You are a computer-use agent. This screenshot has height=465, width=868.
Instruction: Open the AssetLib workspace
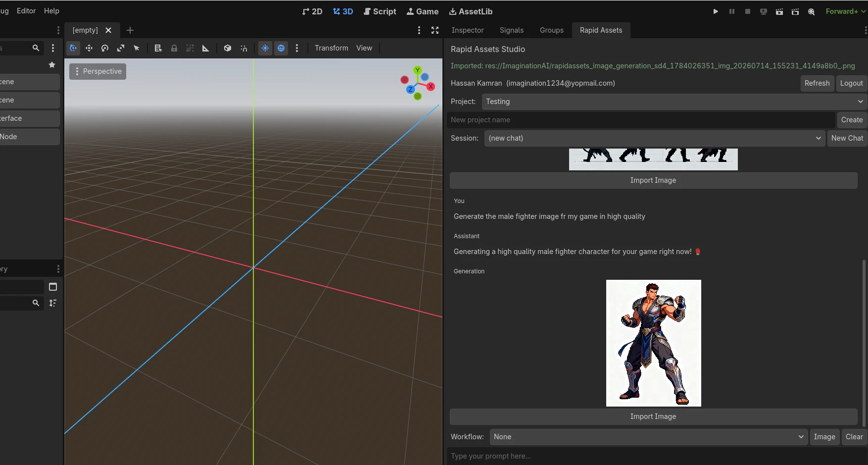click(x=471, y=11)
